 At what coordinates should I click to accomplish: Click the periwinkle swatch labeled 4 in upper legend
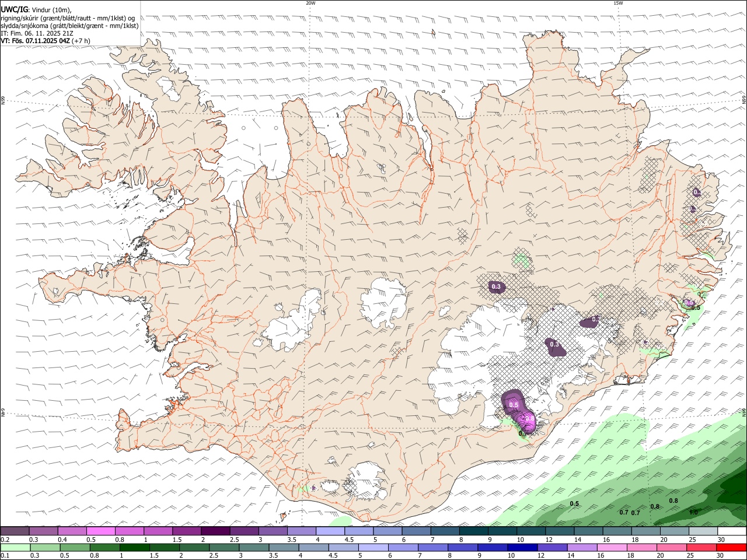[x=330, y=531]
